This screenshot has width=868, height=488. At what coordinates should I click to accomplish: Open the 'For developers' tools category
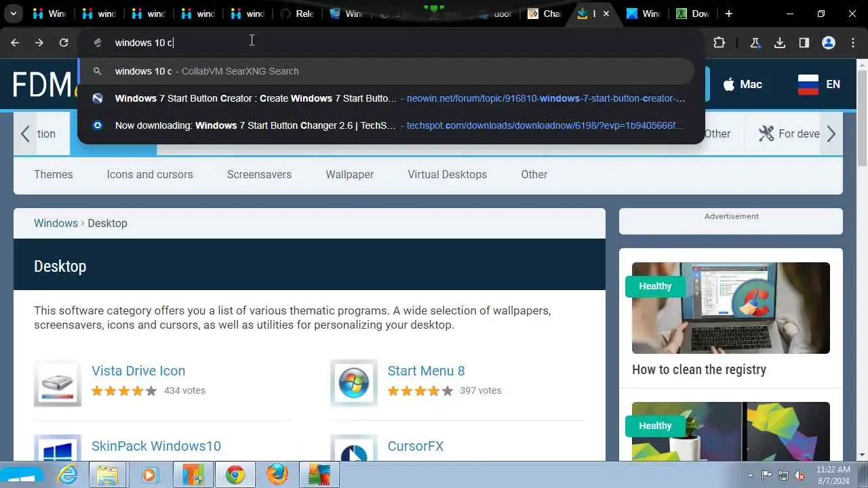pyautogui.click(x=789, y=134)
